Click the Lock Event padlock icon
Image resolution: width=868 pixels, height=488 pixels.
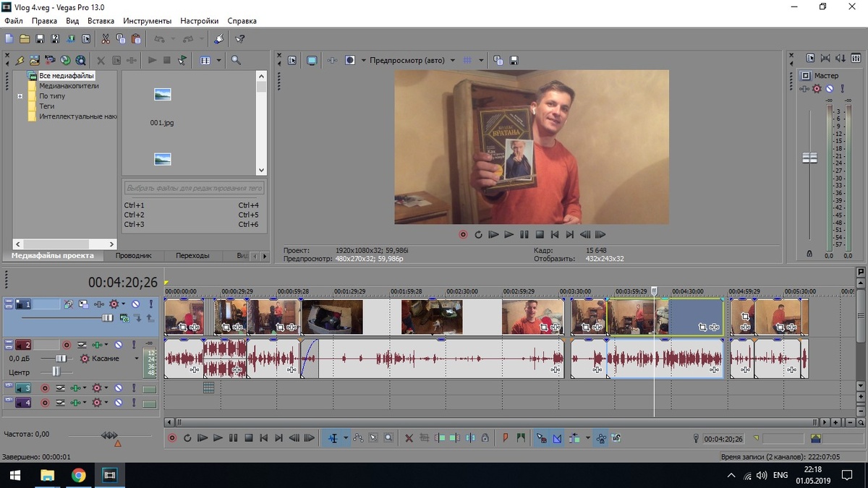pyautogui.click(x=485, y=438)
